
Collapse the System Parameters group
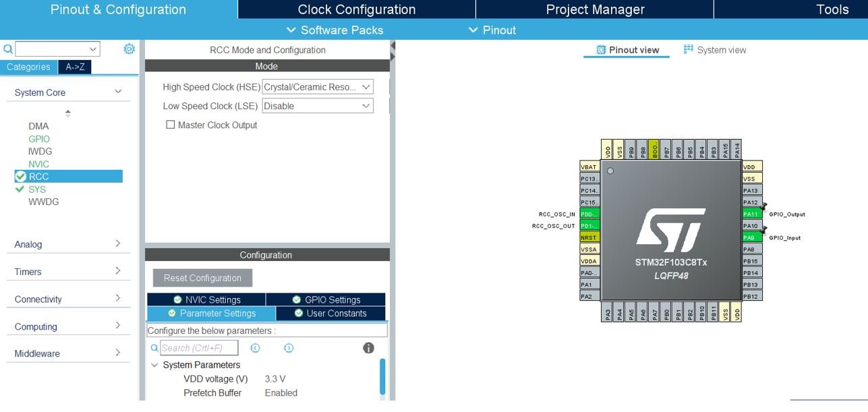coord(154,365)
